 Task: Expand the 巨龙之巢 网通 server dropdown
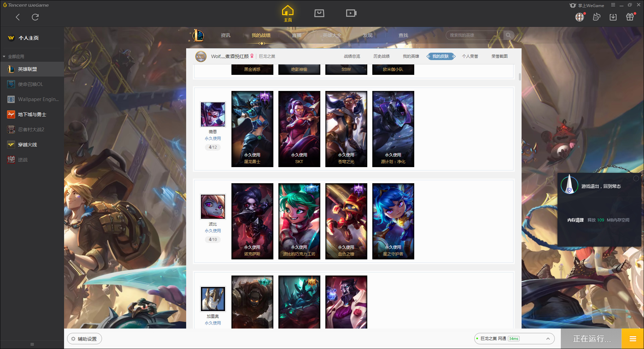click(x=514, y=339)
